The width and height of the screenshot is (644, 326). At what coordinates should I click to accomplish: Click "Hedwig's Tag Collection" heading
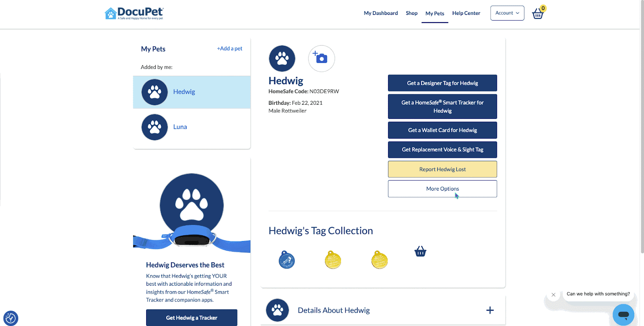click(x=321, y=230)
